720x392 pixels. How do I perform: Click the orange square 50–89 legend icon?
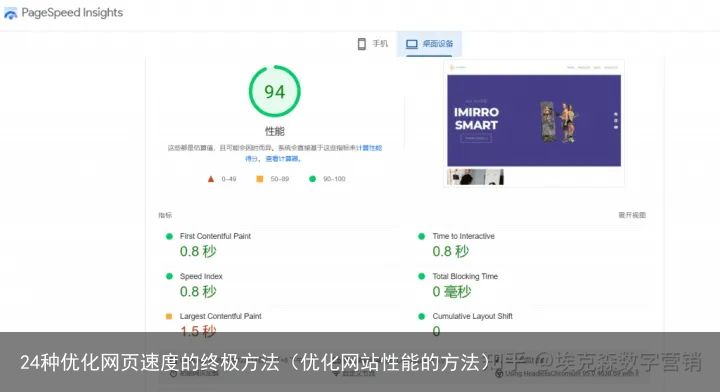pos(260,179)
